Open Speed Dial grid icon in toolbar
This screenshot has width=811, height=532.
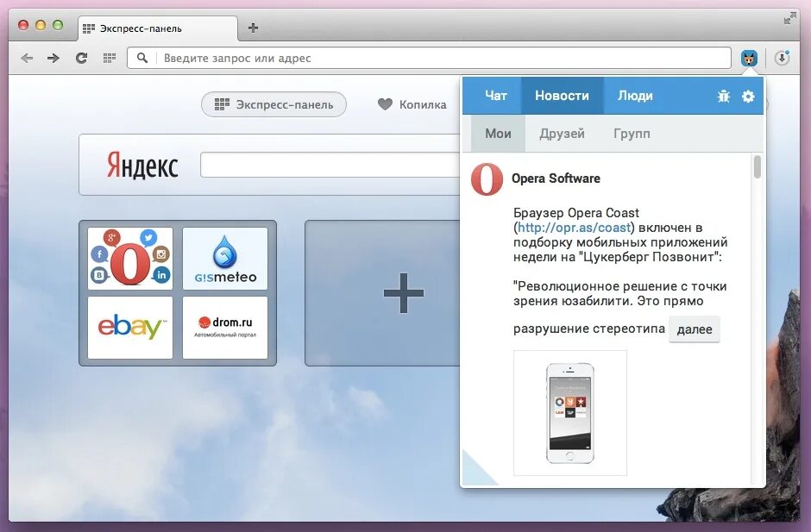109,58
